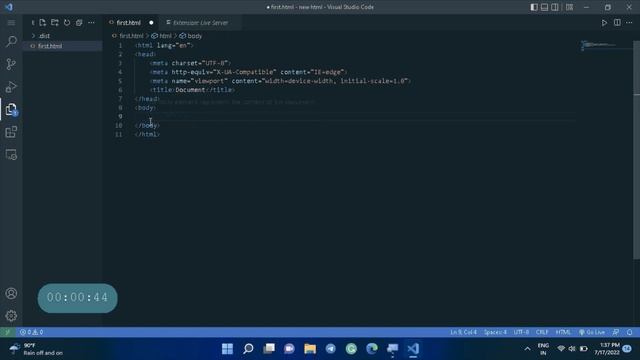
Task: Change language mode via HTML status
Action: tap(563, 332)
